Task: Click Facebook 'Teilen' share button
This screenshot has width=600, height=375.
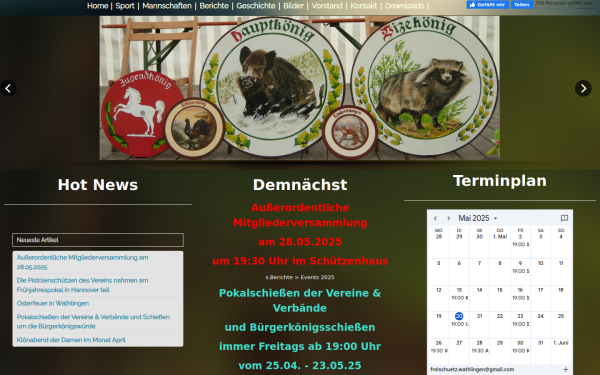Action: tap(522, 5)
